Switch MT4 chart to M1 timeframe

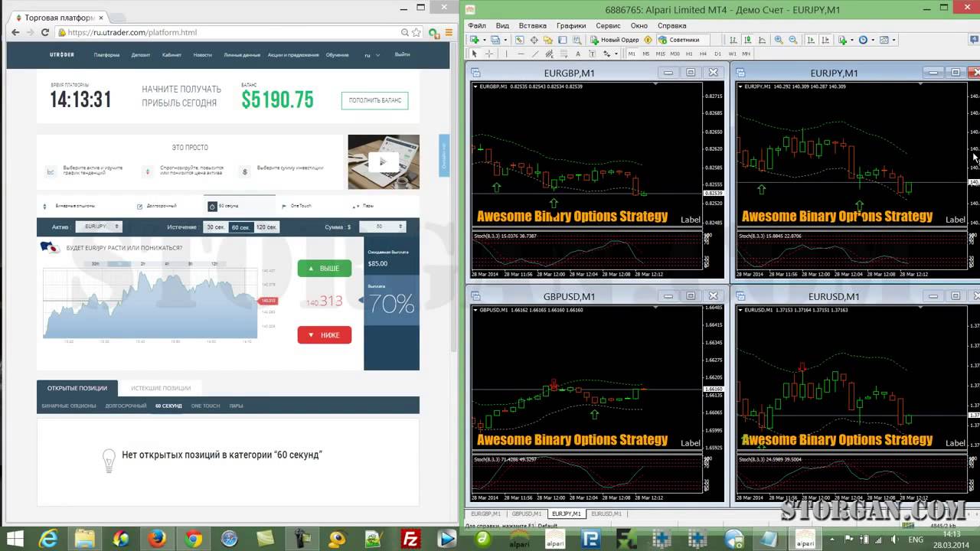pyautogui.click(x=632, y=54)
